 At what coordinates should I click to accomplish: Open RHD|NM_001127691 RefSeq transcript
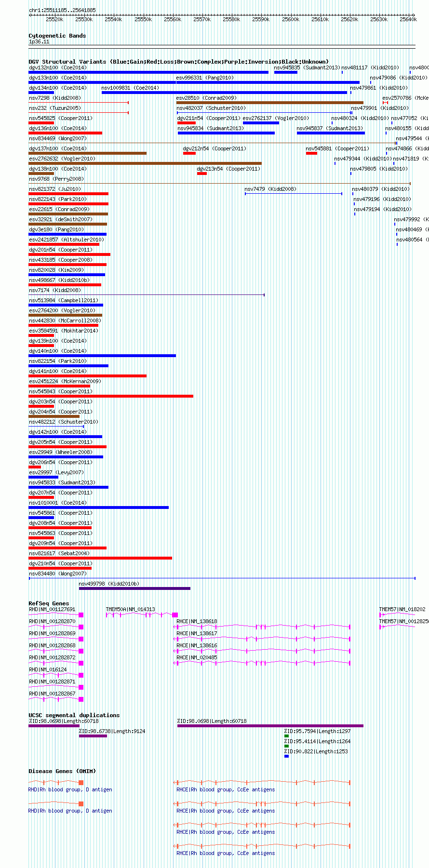[56, 615]
